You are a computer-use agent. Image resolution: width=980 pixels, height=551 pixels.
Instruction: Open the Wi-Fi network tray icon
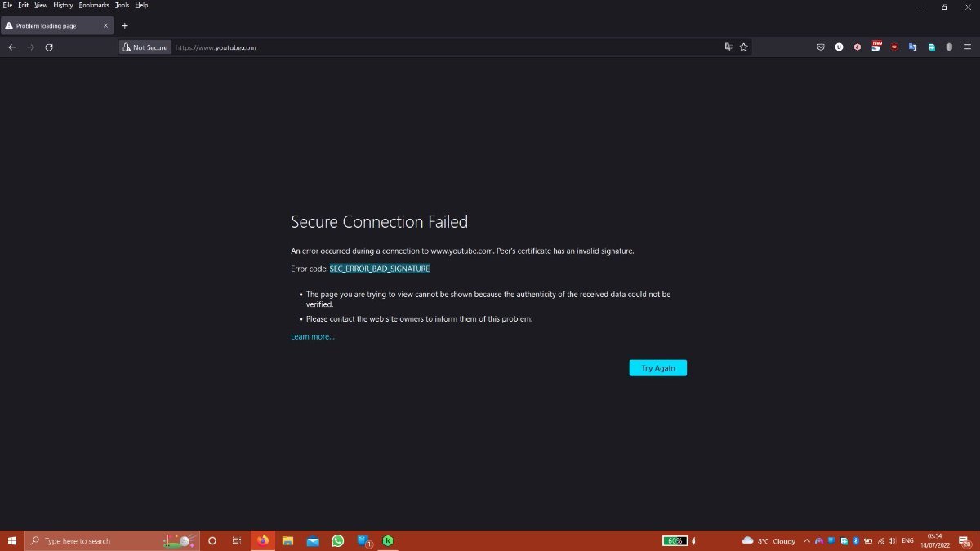(x=880, y=540)
